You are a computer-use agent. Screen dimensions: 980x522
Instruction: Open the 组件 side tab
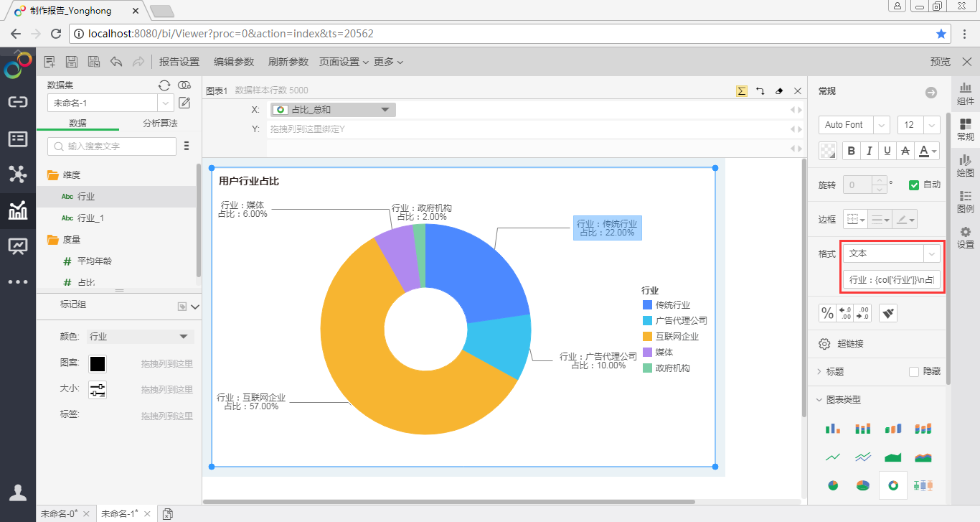(966, 93)
